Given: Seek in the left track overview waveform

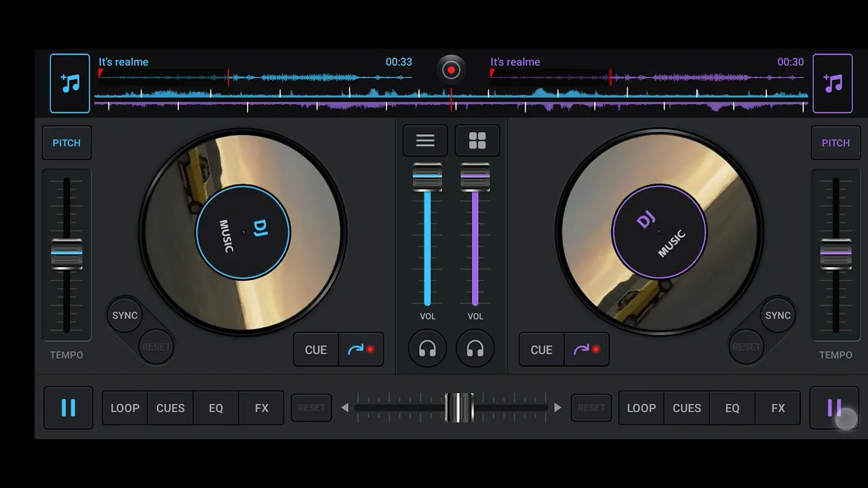Looking at the screenshot, I should coord(254,77).
